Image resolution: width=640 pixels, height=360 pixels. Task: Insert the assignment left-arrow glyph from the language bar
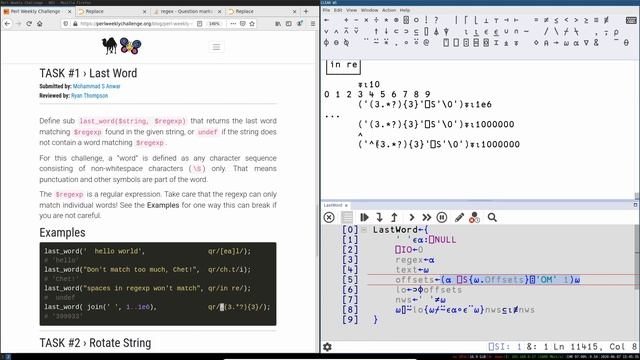[x=326, y=20]
